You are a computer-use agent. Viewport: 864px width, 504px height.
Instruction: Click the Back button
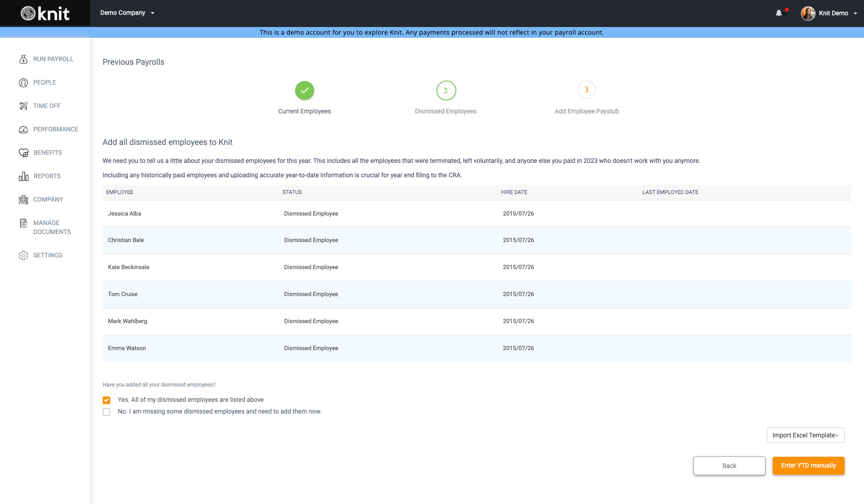(x=729, y=466)
